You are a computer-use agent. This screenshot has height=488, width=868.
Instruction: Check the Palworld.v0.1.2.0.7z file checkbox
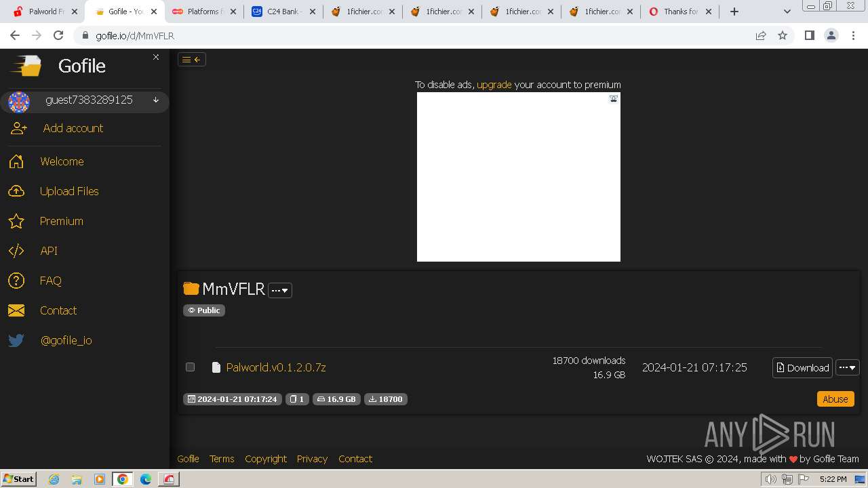click(191, 367)
